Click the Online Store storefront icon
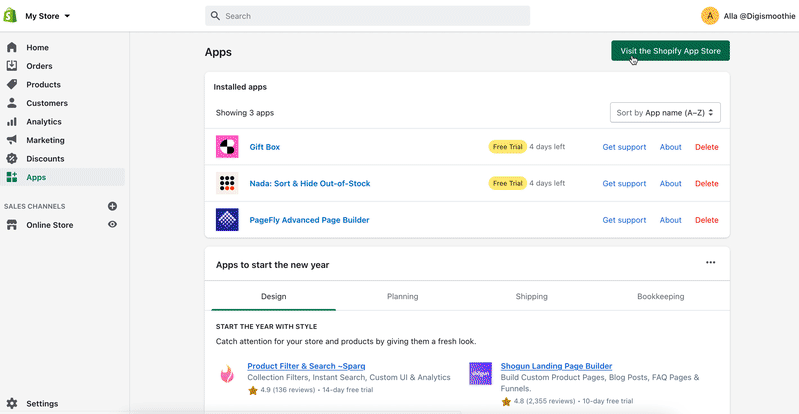The height and width of the screenshot is (414, 799). (12, 225)
